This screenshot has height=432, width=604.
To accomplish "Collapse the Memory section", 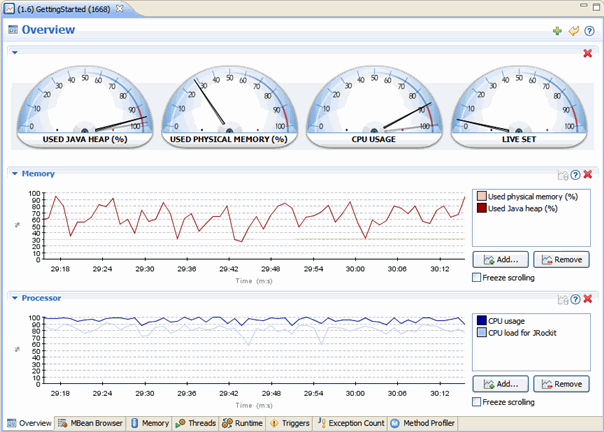I will [x=15, y=174].
